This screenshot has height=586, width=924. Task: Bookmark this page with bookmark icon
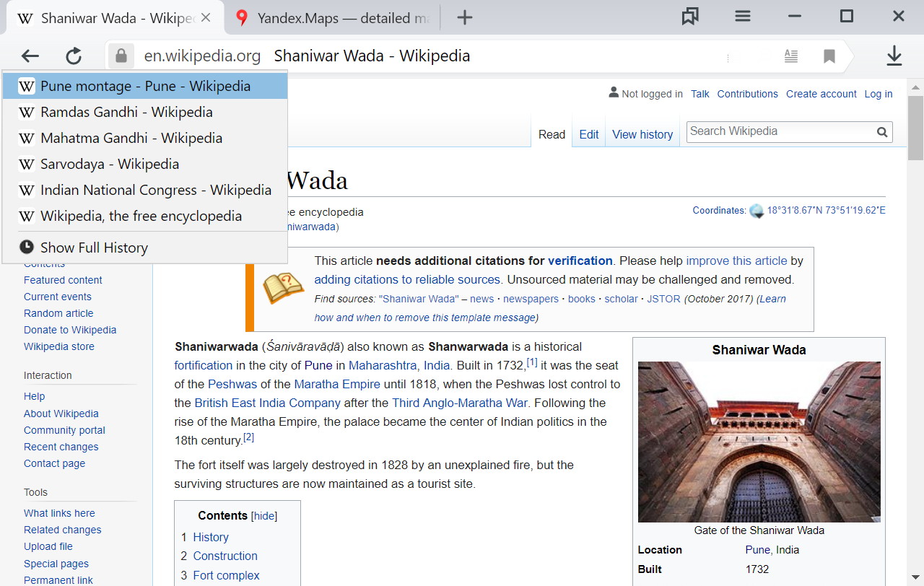[829, 56]
